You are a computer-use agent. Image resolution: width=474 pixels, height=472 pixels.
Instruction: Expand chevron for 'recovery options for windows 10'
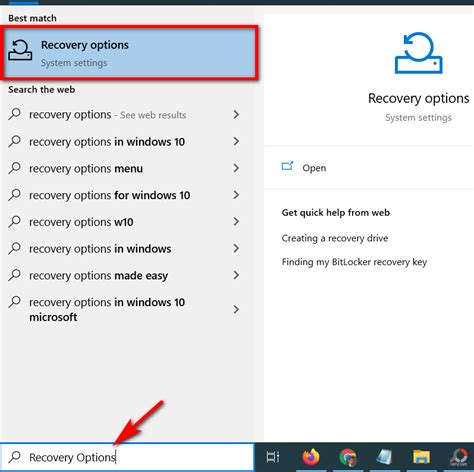236,195
